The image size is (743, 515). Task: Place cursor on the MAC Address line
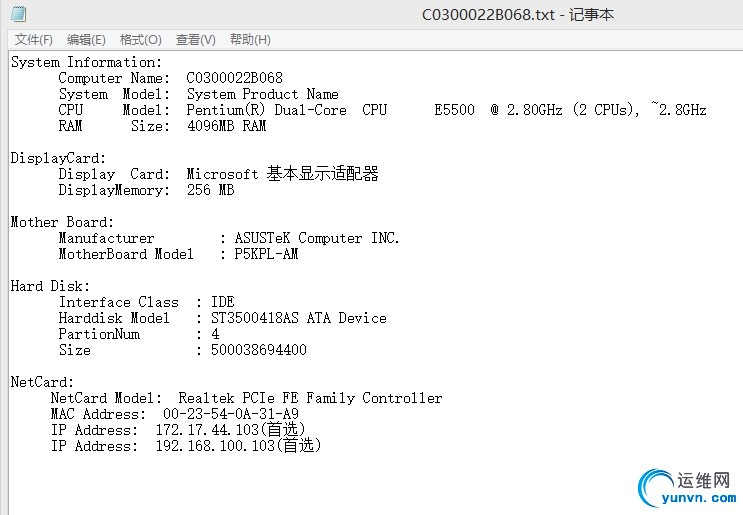point(174,414)
